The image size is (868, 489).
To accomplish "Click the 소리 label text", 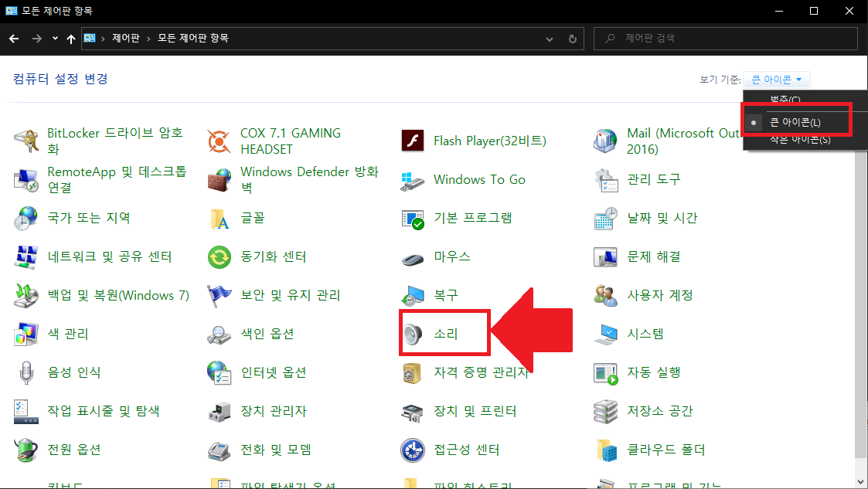I will (x=446, y=334).
